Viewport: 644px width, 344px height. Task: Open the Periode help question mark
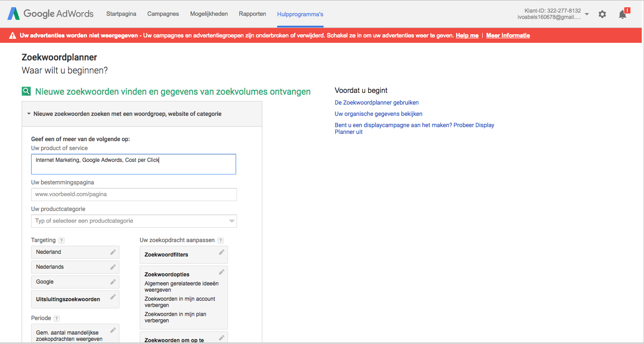[x=56, y=318]
